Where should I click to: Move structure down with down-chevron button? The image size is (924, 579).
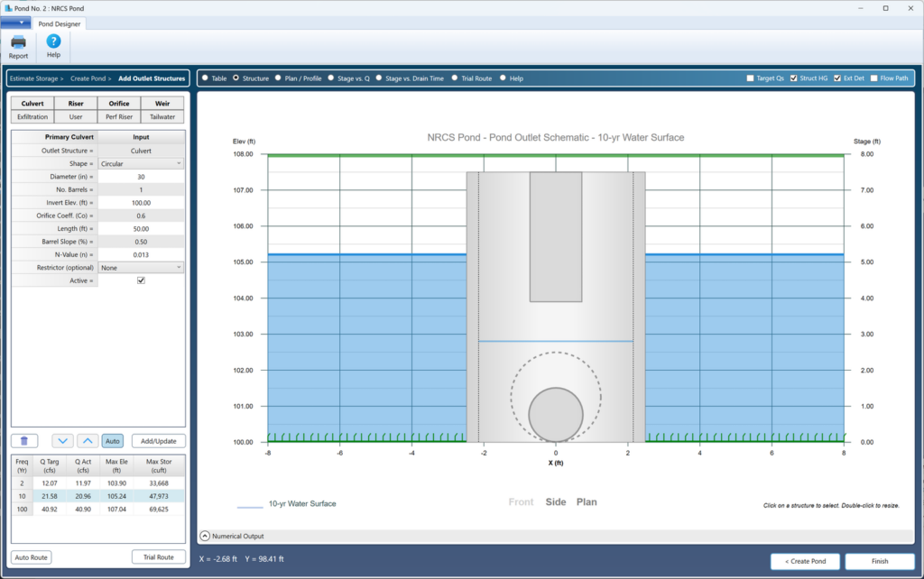point(62,441)
